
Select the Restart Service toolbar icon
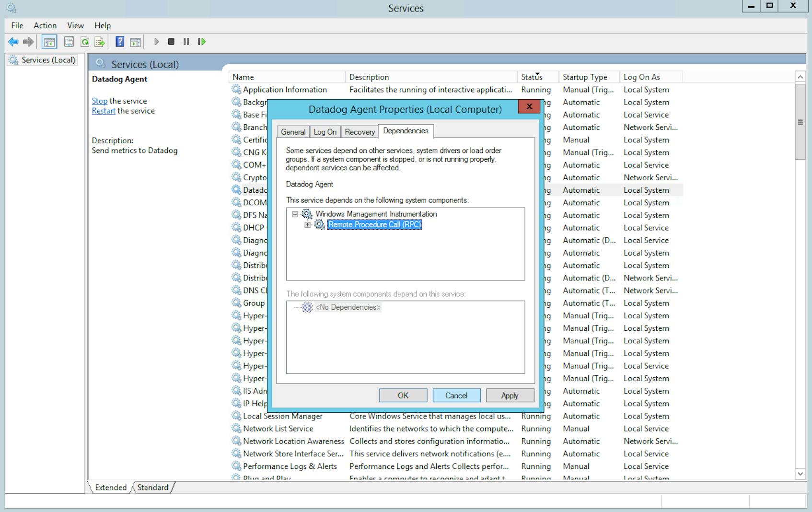coord(201,42)
